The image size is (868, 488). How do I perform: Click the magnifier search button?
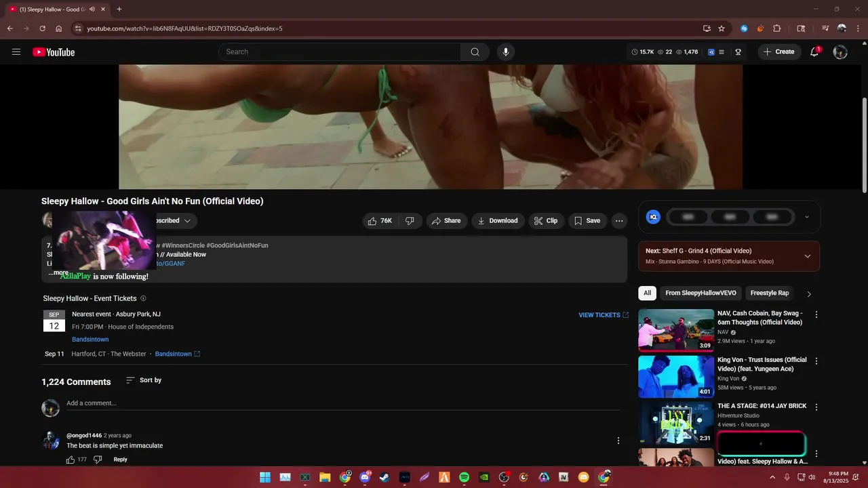point(475,52)
